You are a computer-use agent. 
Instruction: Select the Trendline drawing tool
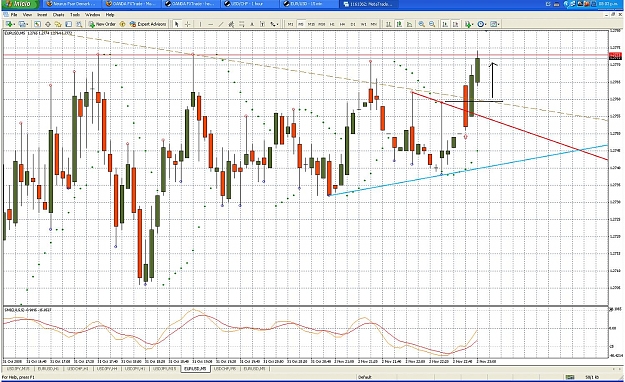coord(221,24)
